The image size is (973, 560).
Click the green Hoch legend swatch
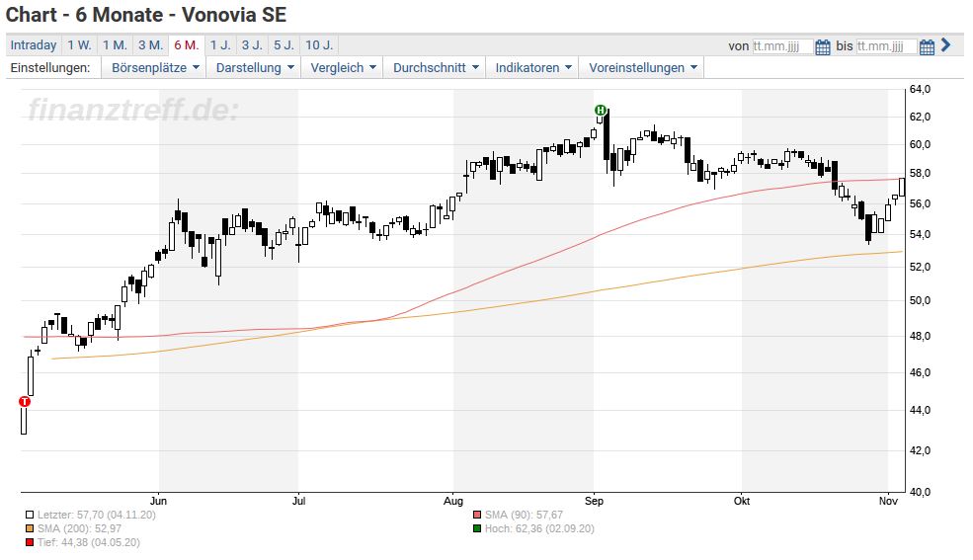[x=476, y=529]
